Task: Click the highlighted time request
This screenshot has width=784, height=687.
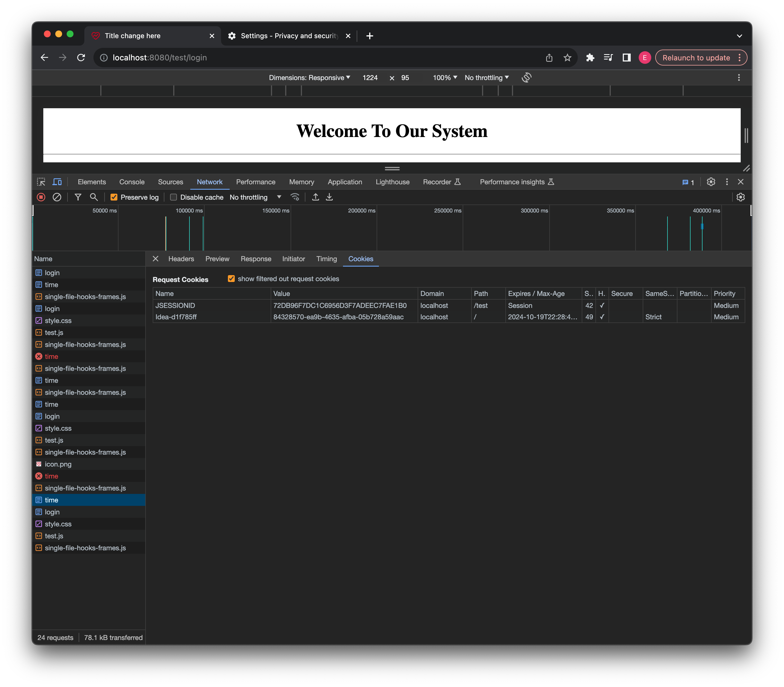Action: [x=89, y=500]
